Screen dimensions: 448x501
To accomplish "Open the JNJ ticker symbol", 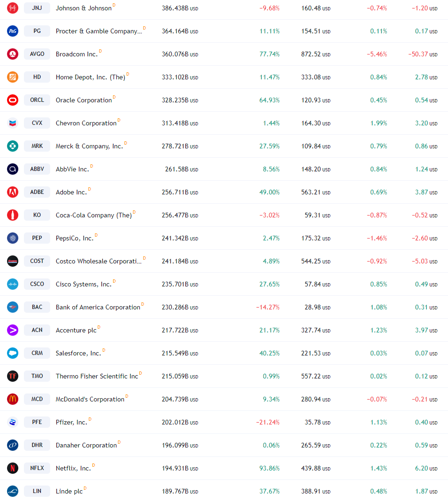I will pos(37,8).
